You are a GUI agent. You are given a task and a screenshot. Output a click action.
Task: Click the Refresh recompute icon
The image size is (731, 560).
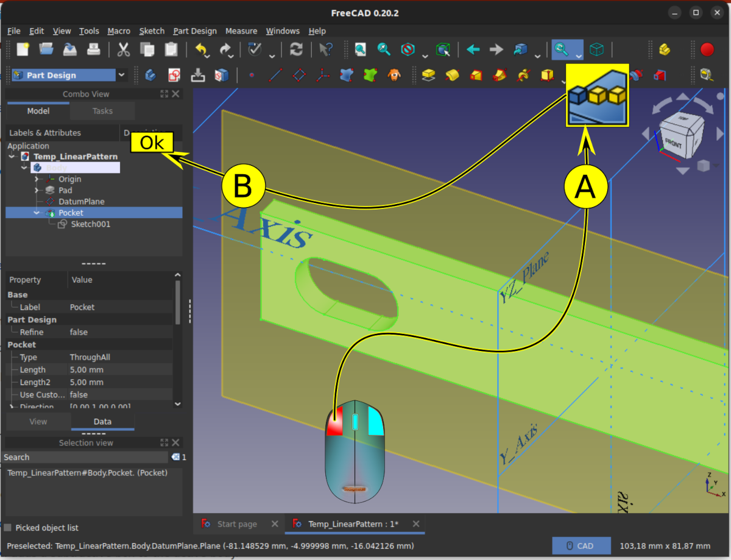tap(296, 49)
